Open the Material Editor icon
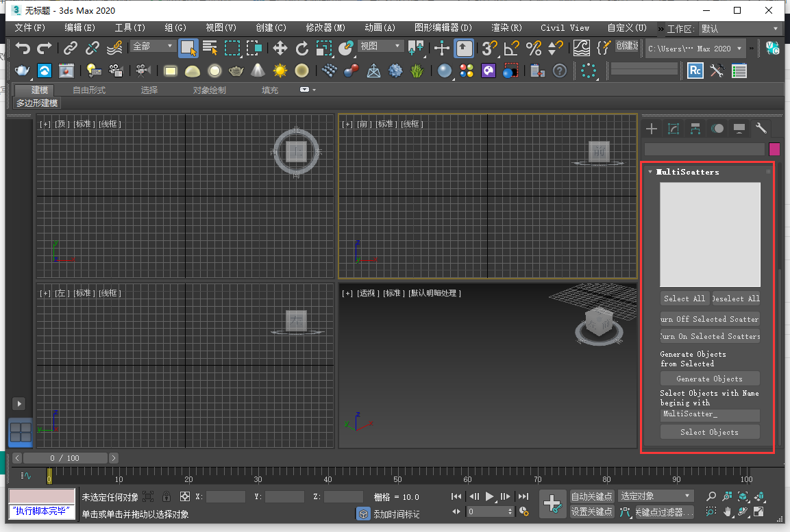The width and height of the screenshot is (790, 532). (467, 71)
